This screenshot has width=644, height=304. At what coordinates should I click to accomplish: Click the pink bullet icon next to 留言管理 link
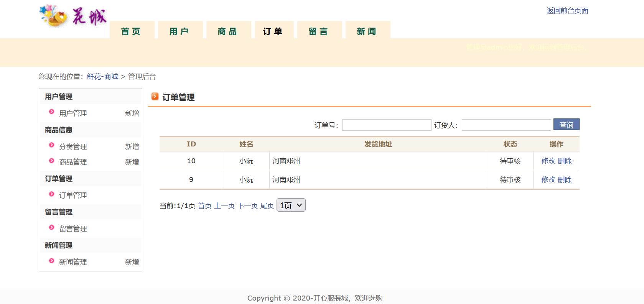(51, 227)
